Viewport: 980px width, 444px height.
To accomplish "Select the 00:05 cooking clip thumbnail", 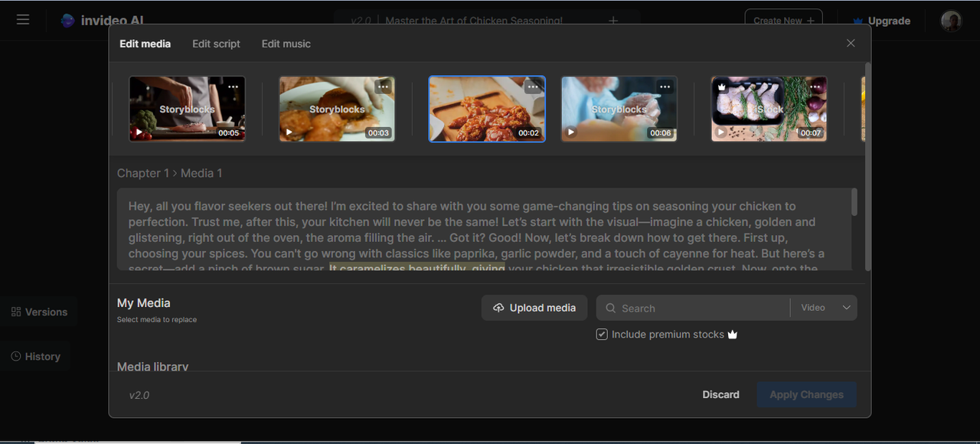I will [x=187, y=109].
